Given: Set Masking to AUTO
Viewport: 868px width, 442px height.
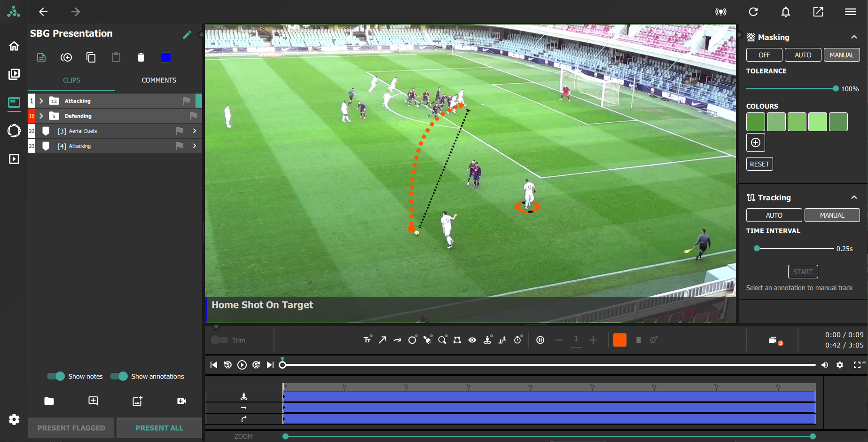Looking at the screenshot, I should point(803,55).
